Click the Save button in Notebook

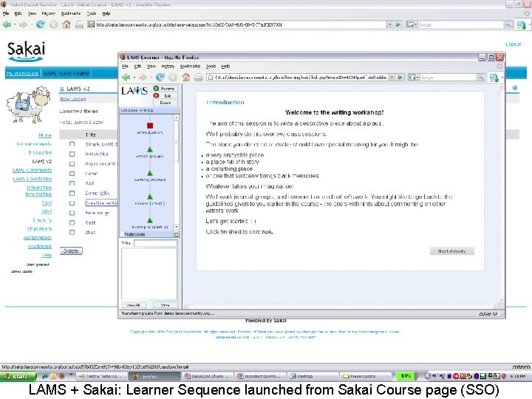(x=165, y=305)
